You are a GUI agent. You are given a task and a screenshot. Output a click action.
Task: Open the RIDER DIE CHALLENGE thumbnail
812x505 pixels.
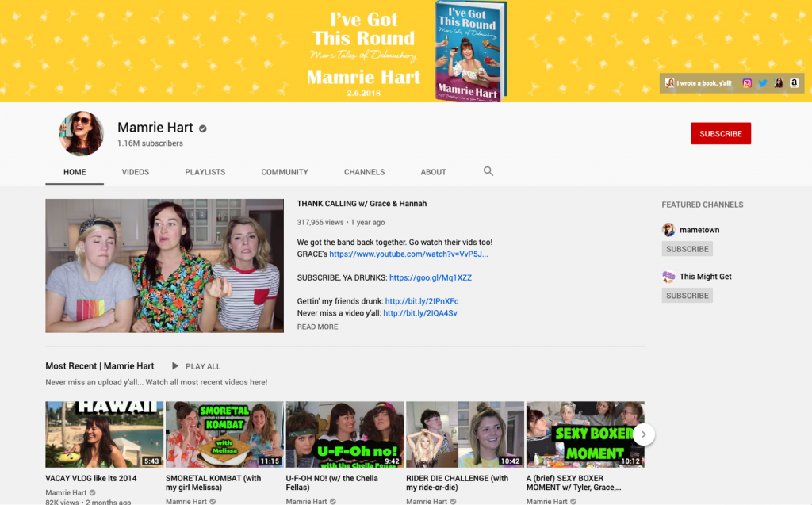[x=465, y=434]
